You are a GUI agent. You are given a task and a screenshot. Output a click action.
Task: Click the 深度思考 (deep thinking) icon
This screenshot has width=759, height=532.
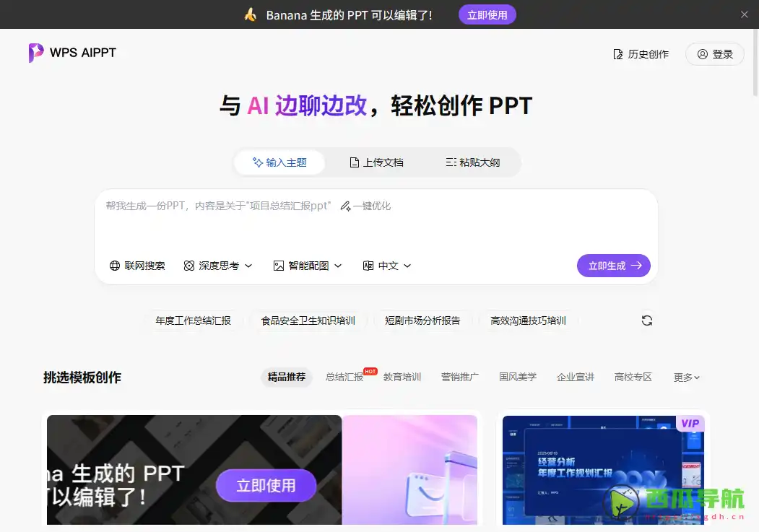188,265
